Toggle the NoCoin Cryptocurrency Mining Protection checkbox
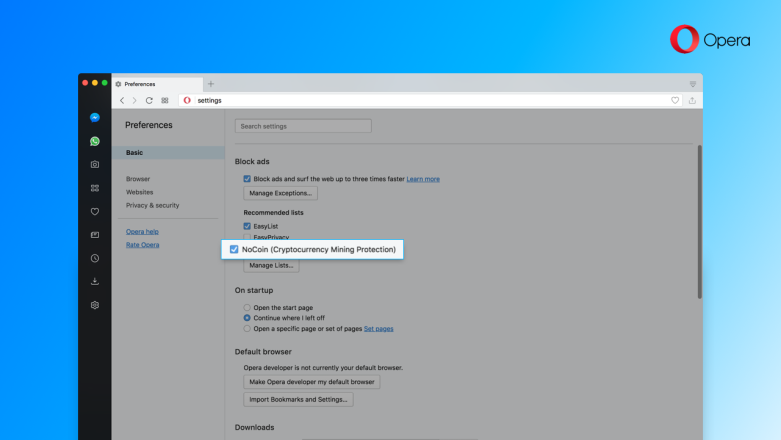 click(x=234, y=249)
